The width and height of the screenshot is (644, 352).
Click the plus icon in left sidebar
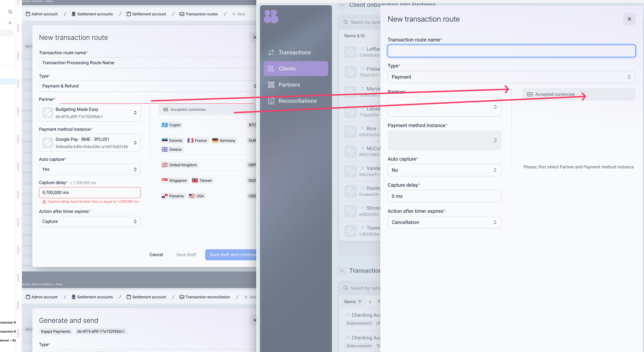[10, 23]
